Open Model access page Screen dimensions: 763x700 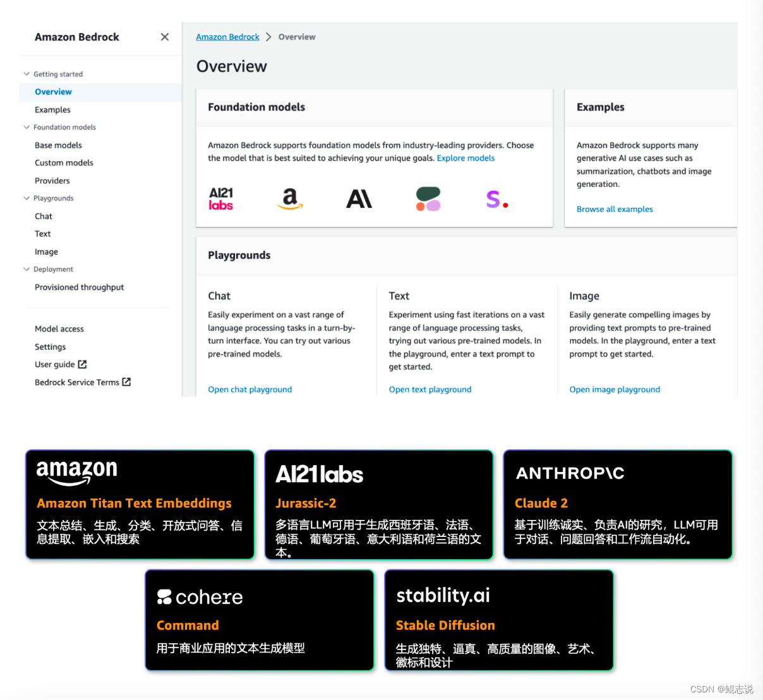59,329
